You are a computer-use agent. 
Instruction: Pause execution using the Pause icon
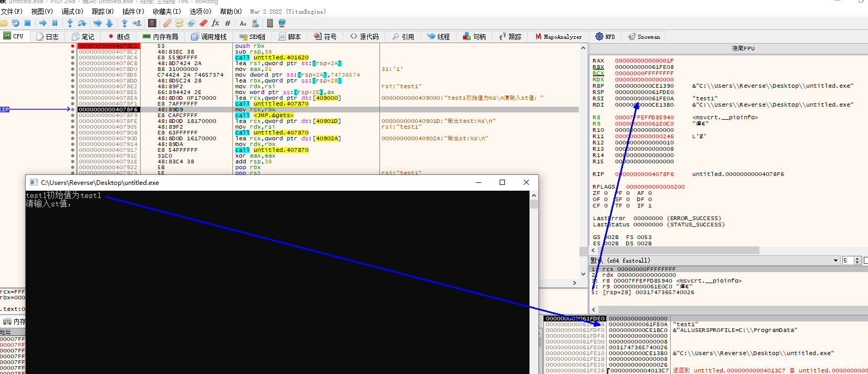coord(55,23)
